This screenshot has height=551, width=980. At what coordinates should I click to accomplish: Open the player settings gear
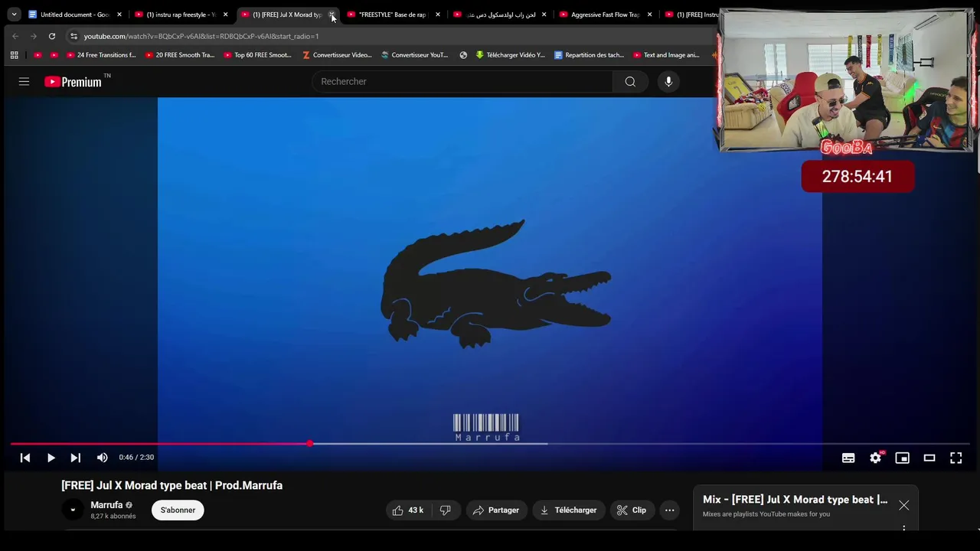(x=875, y=458)
